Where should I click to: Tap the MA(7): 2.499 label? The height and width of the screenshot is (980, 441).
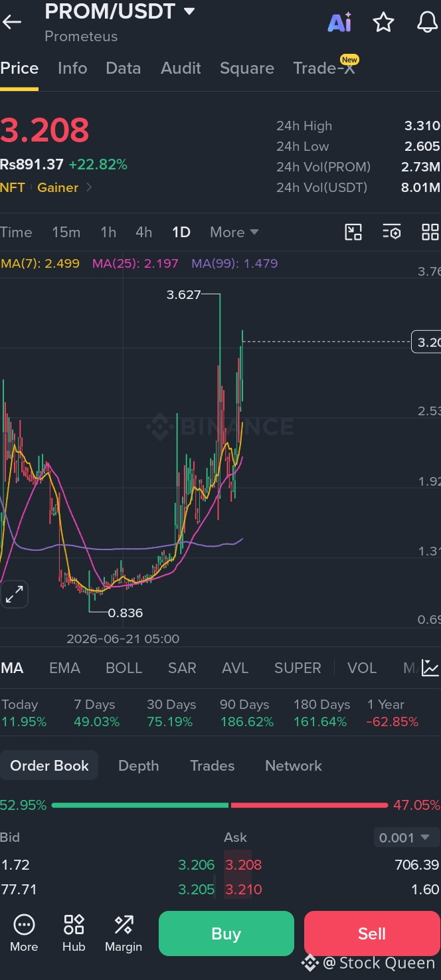click(x=40, y=263)
